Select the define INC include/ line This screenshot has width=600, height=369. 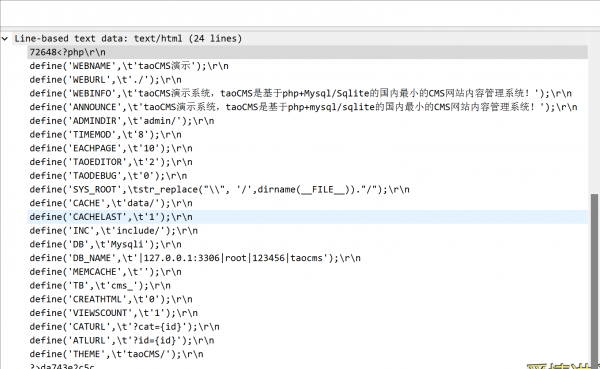(x=114, y=231)
